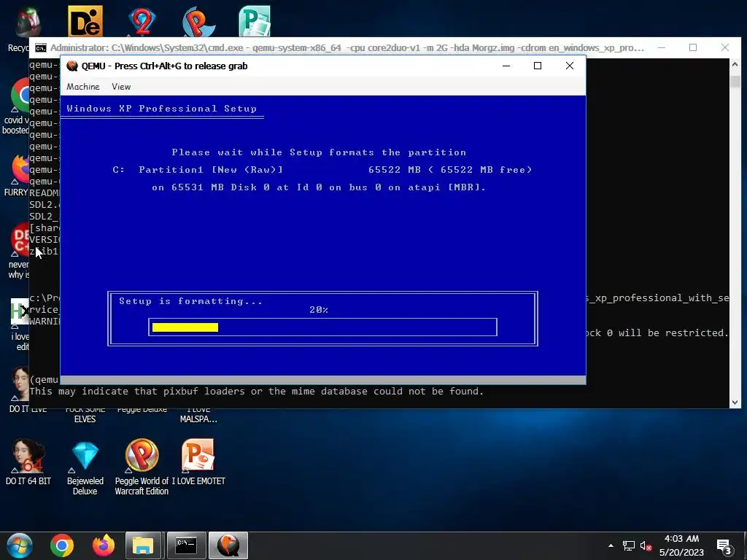Launch Firefox from the taskbar
This screenshot has height=560, width=747.
coord(104,545)
